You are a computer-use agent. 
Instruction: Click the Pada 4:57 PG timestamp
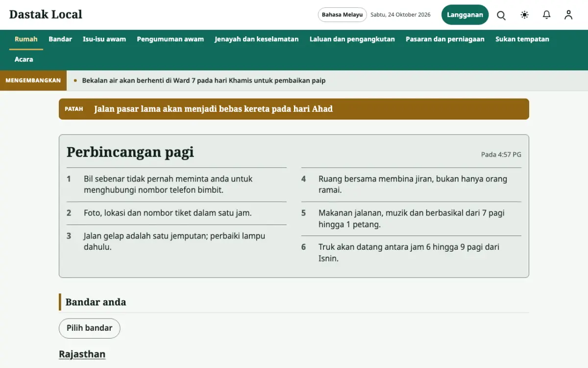pos(501,155)
